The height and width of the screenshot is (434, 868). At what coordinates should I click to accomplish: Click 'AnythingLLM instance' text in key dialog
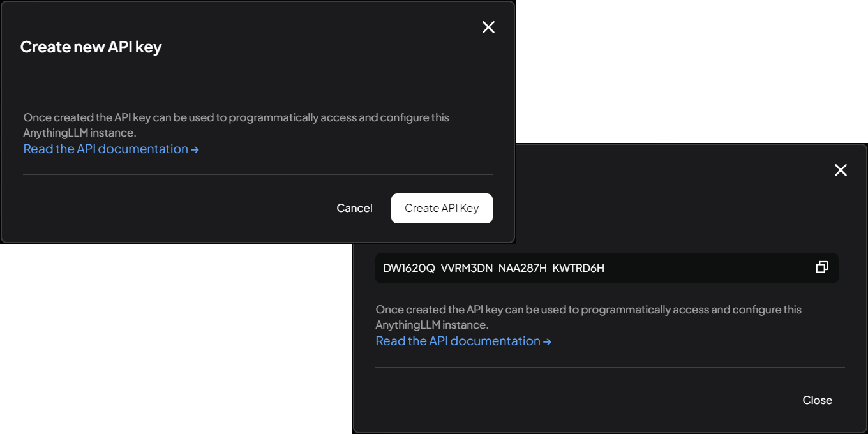pyautogui.click(x=431, y=325)
